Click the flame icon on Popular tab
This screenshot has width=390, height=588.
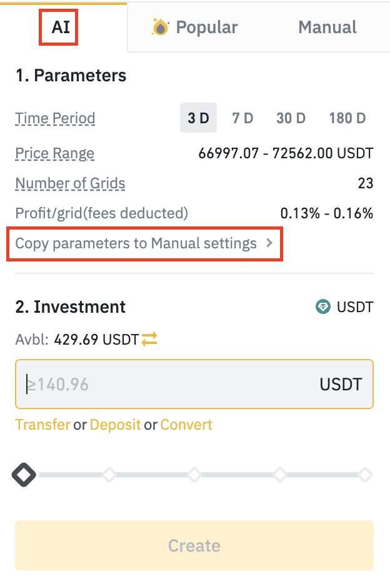(161, 27)
